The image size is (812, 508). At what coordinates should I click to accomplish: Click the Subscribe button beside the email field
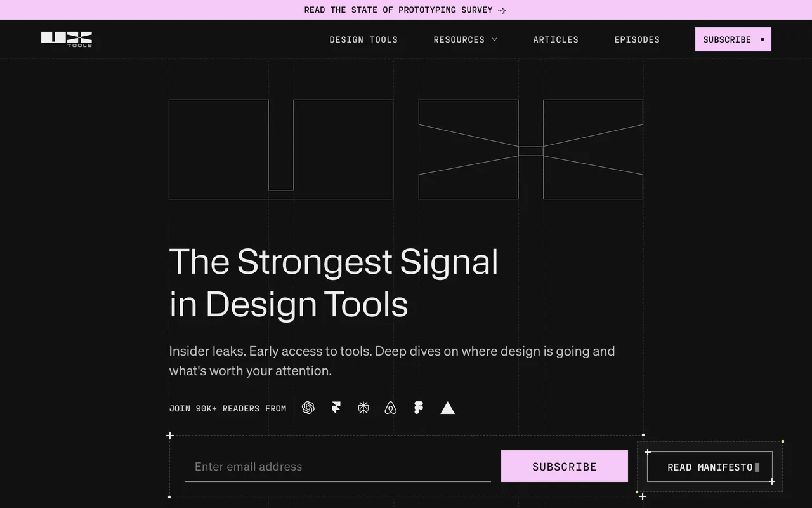tap(565, 466)
